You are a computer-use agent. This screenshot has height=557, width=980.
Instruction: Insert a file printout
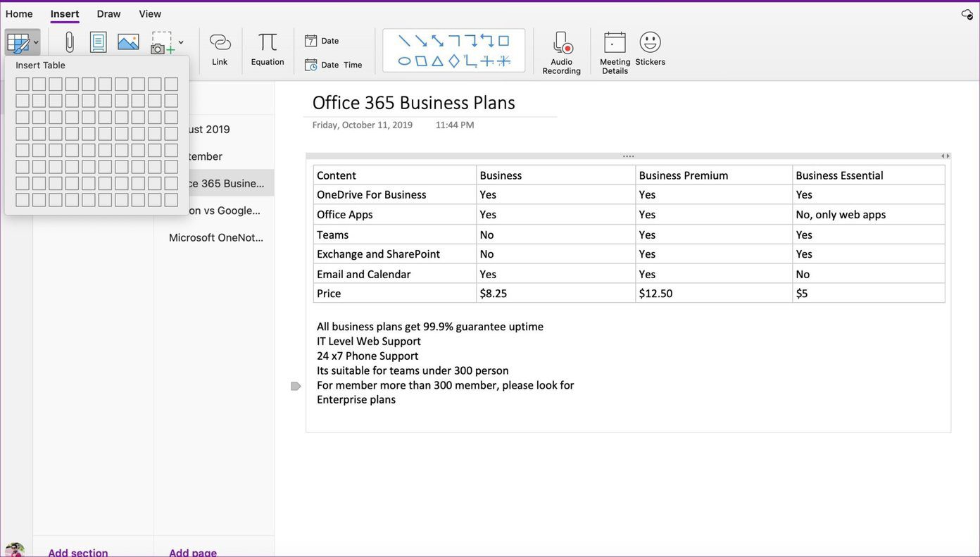point(99,42)
